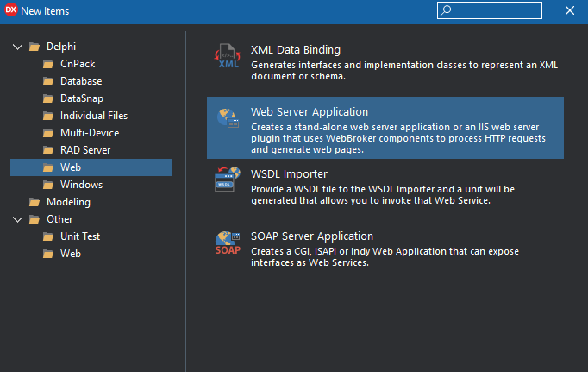Click the SOAP Server Application icon

pos(228,243)
